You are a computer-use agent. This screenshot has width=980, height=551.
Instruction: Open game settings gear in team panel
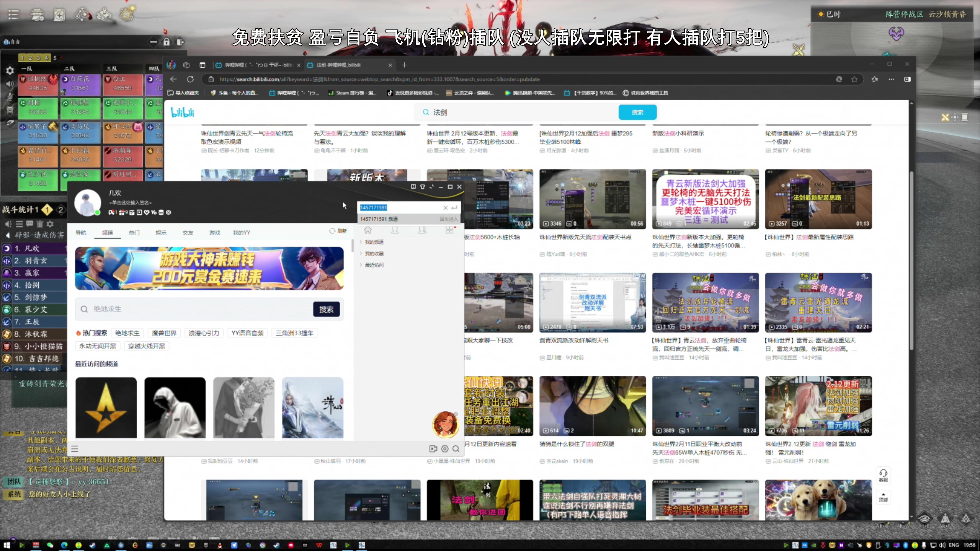click(10, 70)
